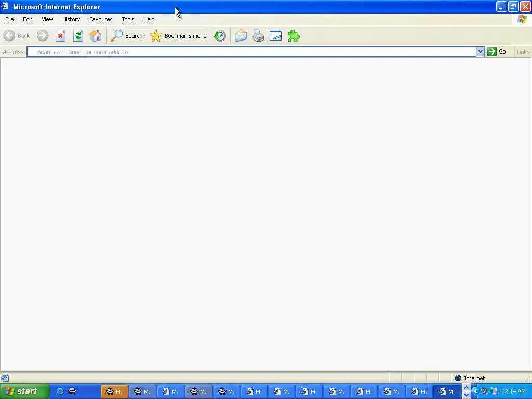Image resolution: width=532 pixels, height=399 pixels.
Task: Go to the Home page icon
Action: tap(96, 36)
